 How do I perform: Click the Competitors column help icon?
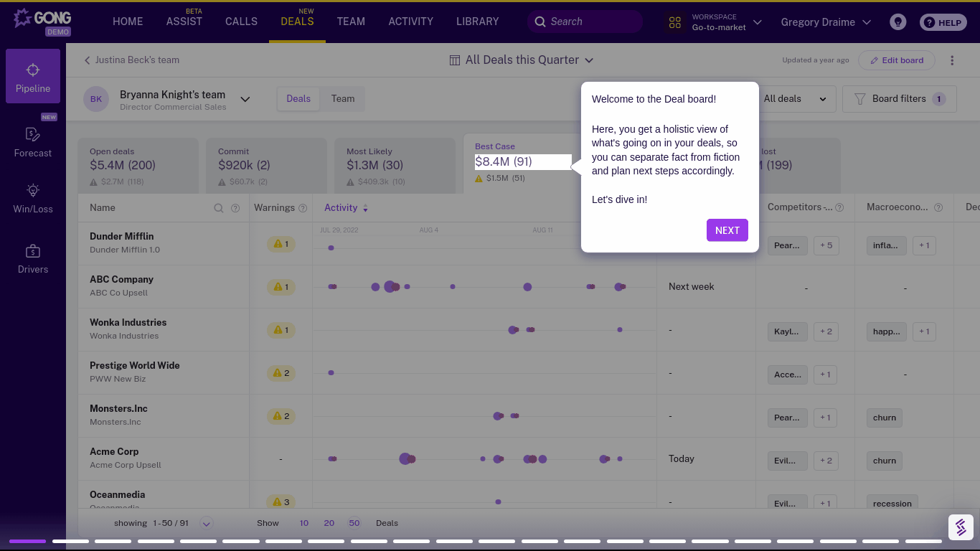tap(839, 207)
